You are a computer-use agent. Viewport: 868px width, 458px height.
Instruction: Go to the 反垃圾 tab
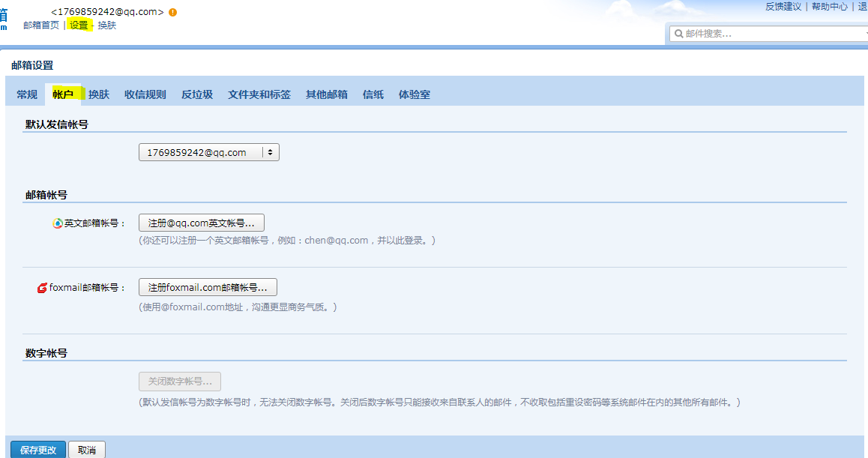(x=197, y=94)
